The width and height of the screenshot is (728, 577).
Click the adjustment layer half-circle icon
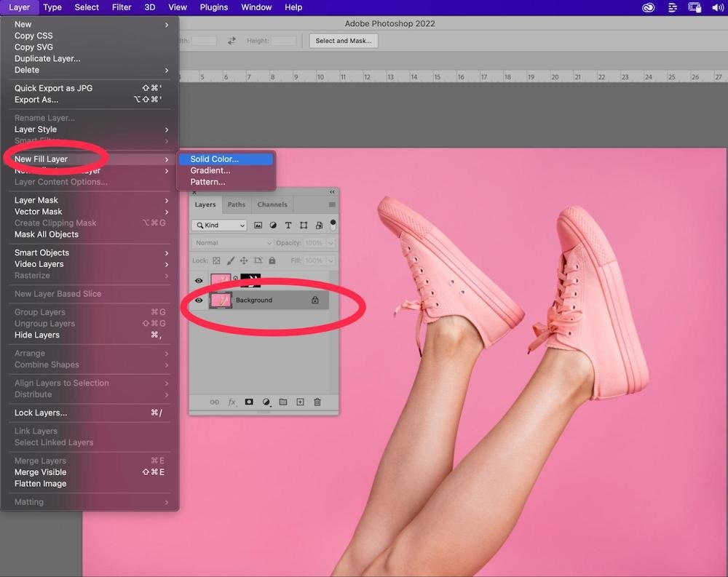click(266, 402)
